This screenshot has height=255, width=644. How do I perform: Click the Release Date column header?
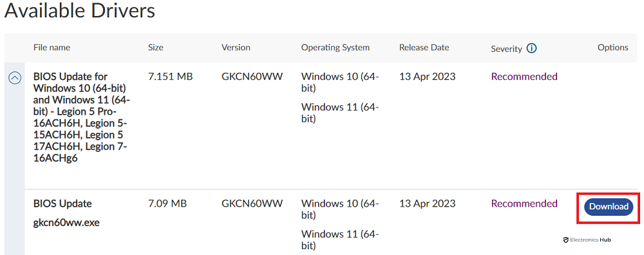(x=424, y=48)
